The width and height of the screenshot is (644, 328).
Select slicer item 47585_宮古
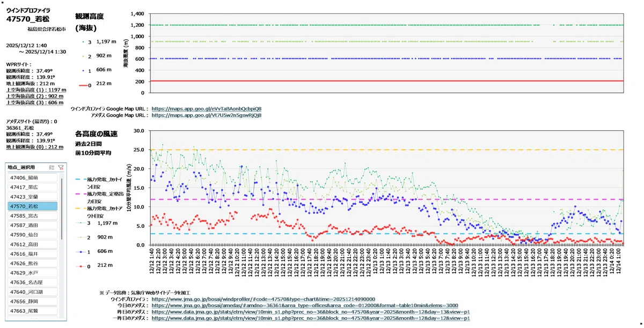click(x=33, y=215)
